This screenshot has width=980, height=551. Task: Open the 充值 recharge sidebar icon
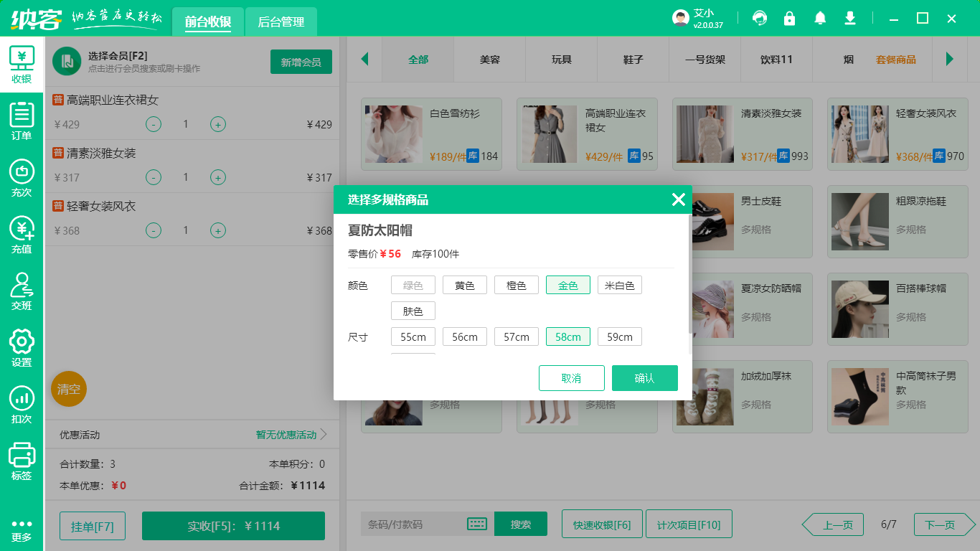coord(22,235)
